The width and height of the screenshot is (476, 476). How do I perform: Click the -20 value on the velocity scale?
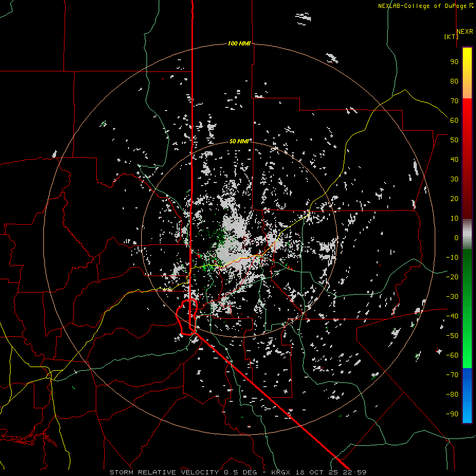click(452, 277)
